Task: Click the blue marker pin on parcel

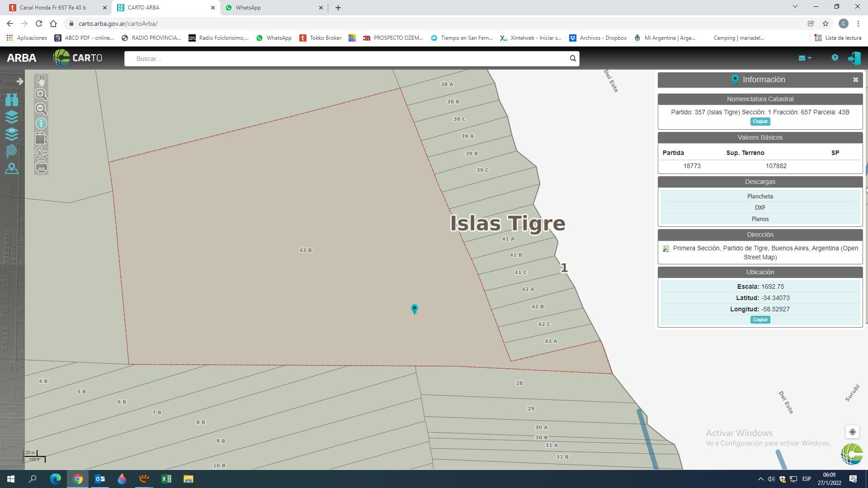Action: point(415,309)
